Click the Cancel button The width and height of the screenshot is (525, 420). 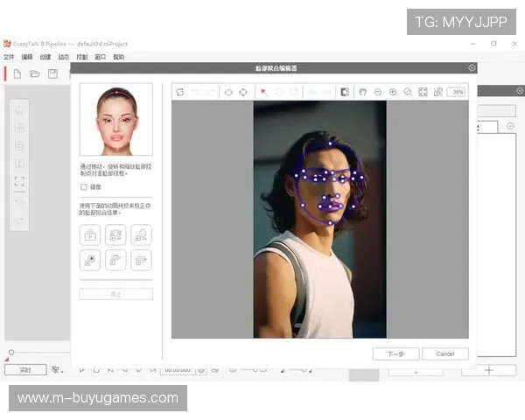[x=444, y=353]
